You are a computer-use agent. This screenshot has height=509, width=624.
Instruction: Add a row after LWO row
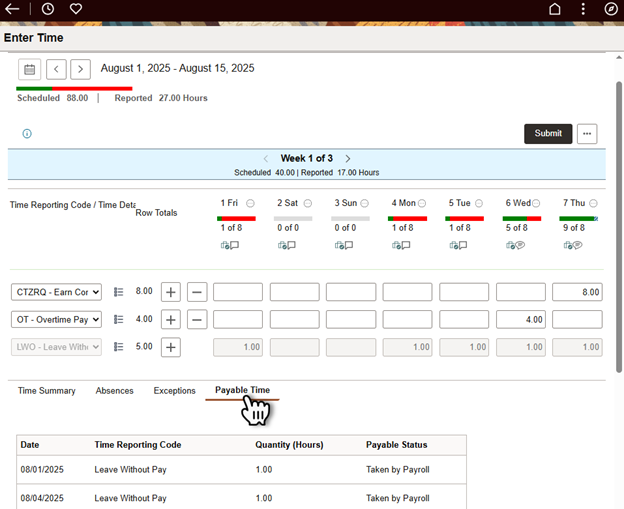pyautogui.click(x=171, y=347)
